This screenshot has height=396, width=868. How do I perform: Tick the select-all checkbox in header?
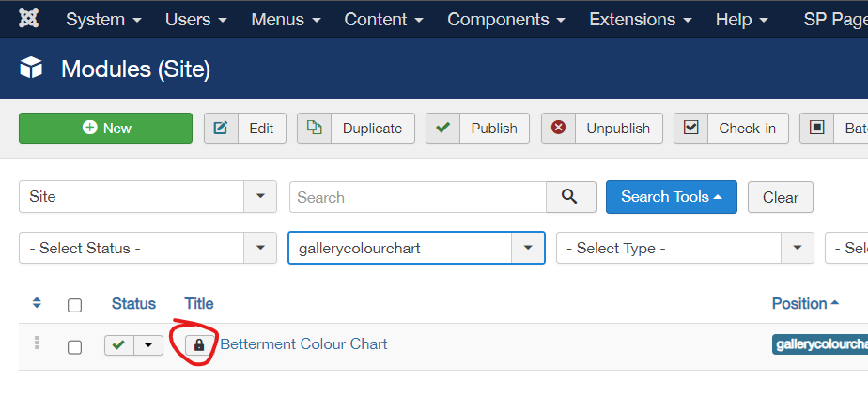tap(75, 305)
